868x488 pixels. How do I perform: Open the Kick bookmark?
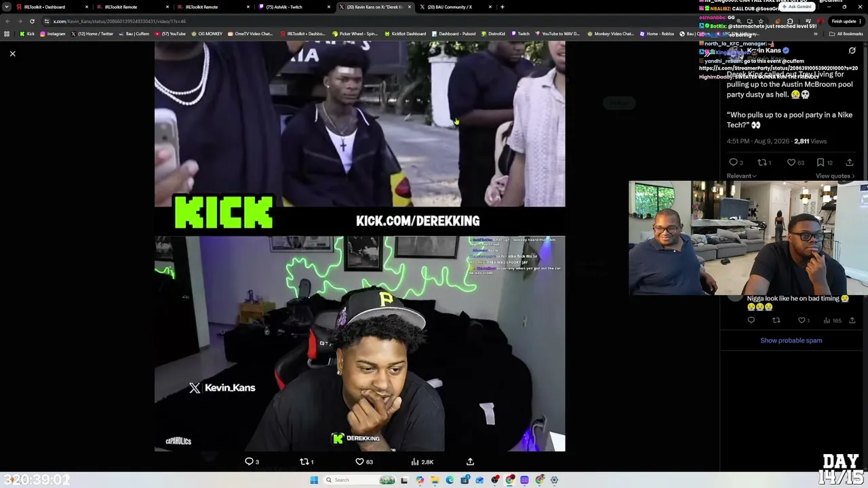coord(27,34)
